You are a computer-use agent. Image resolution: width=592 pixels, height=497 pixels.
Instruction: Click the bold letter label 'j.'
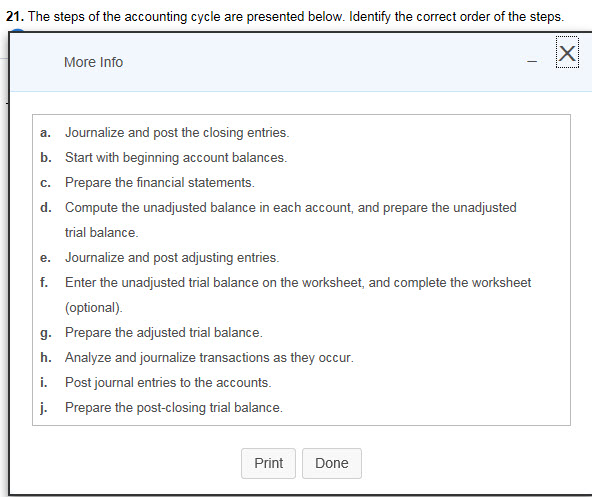pos(43,408)
